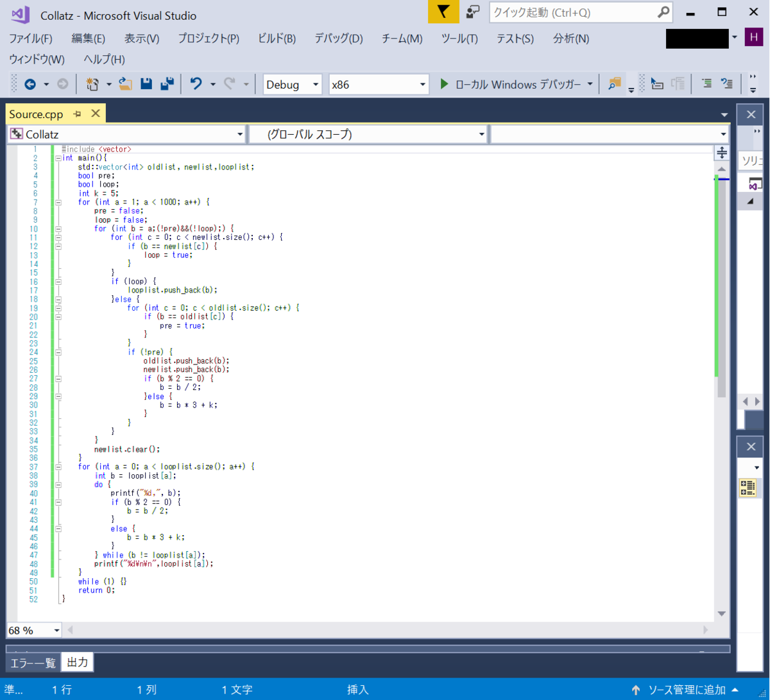The height and width of the screenshot is (700, 770).
Task: Collapse the do-while block at line 39
Action: point(58,484)
